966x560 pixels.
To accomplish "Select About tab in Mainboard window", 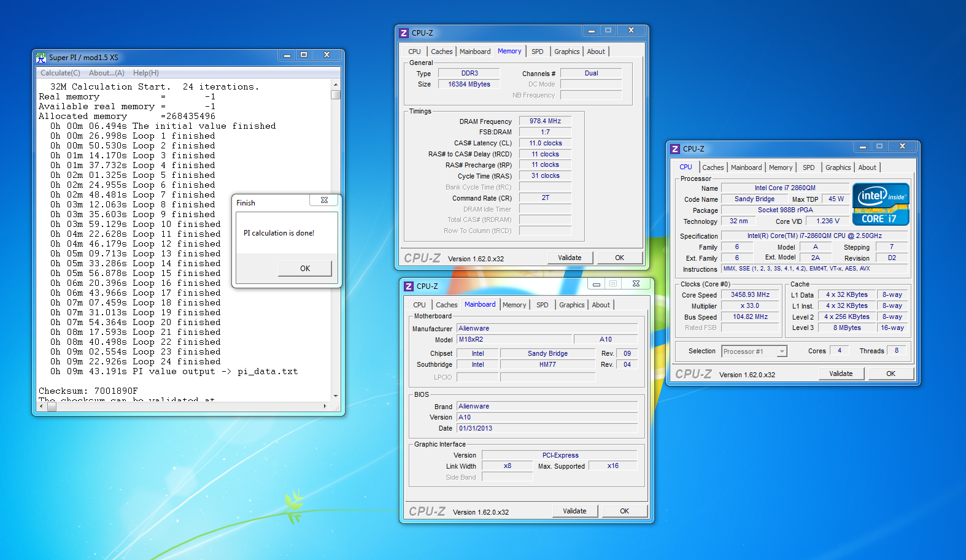I will pos(601,305).
